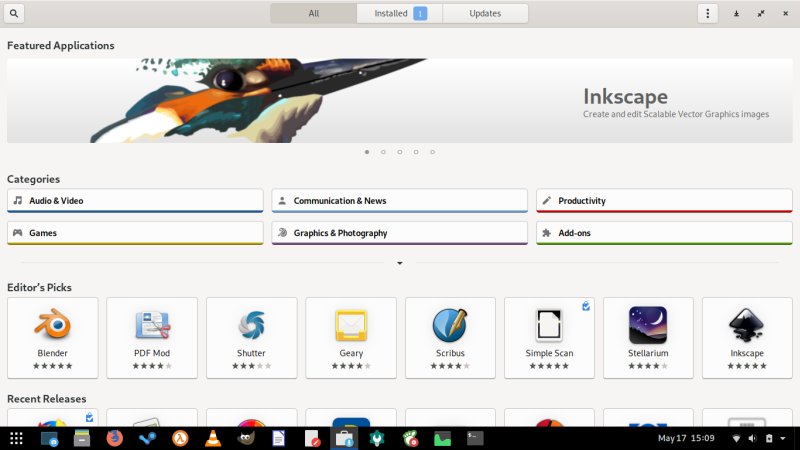800x450 pixels.
Task: Open the system tray dropdown arrow
Action: coord(783,438)
